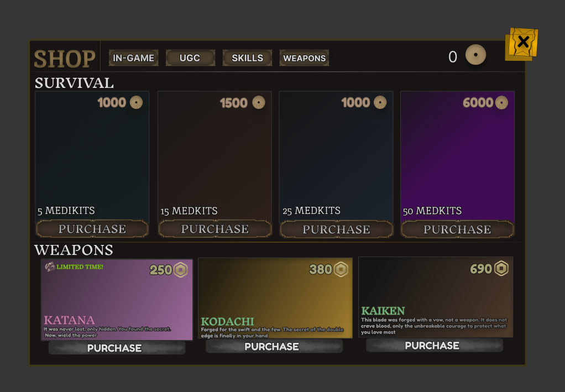The width and height of the screenshot is (565, 392).
Task: Click the coin icon beside 1500 price
Action: click(259, 102)
